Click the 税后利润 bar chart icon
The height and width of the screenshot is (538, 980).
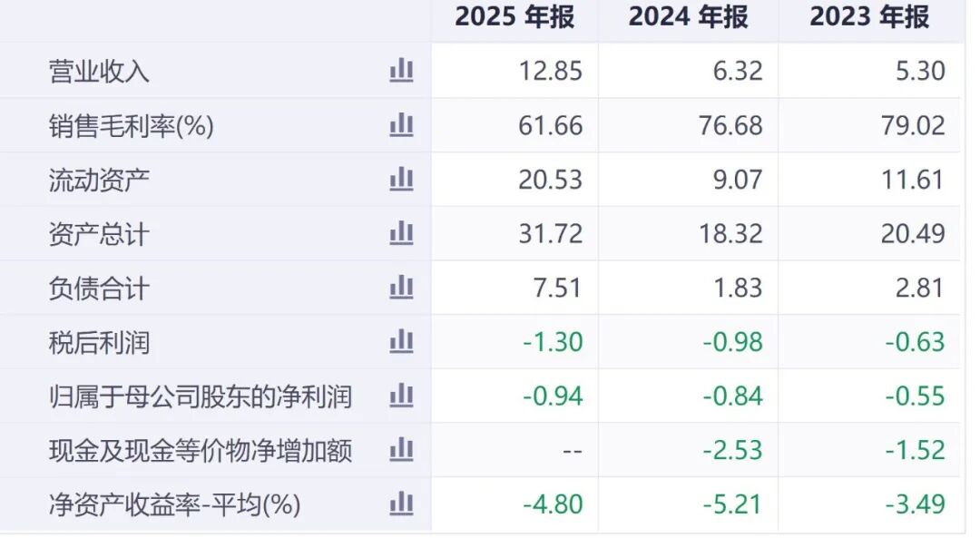point(400,342)
